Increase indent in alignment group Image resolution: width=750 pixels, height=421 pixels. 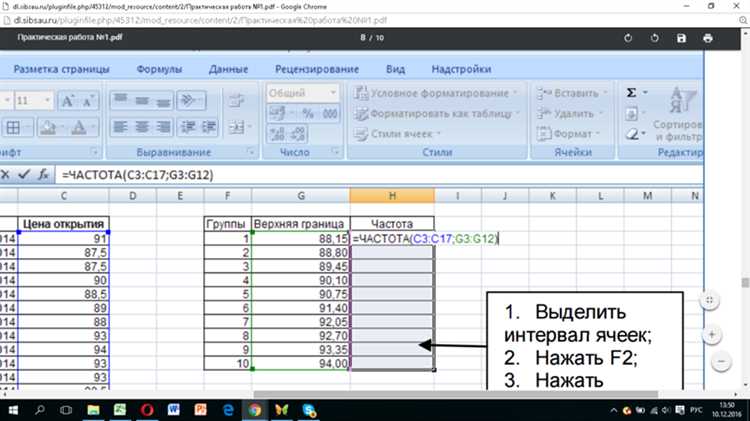click(x=209, y=127)
